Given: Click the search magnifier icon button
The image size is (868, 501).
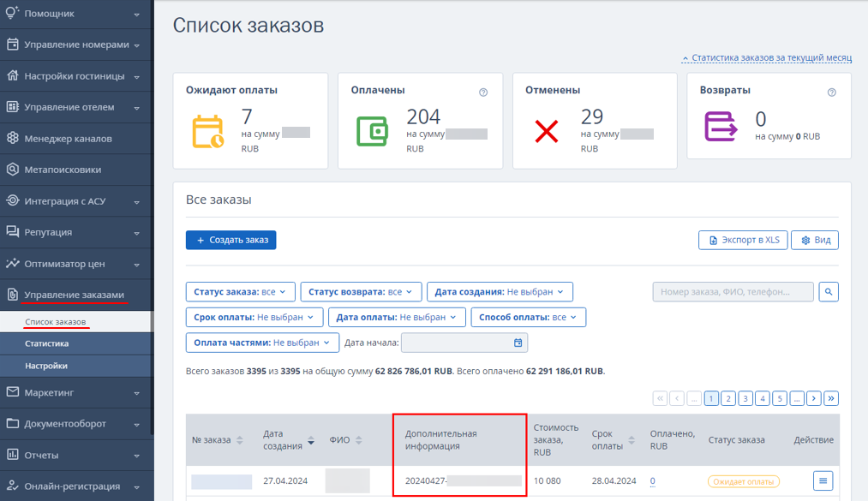Looking at the screenshot, I should (x=828, y=291).
